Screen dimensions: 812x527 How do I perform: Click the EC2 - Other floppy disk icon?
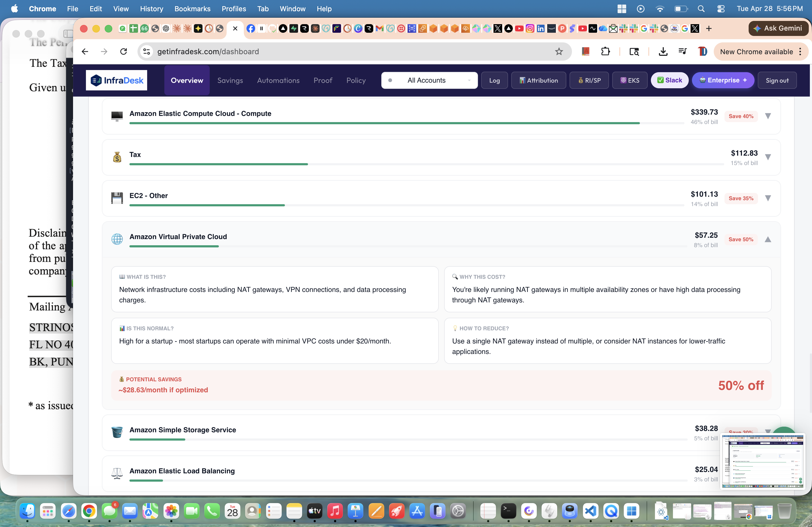coord(117,198)
